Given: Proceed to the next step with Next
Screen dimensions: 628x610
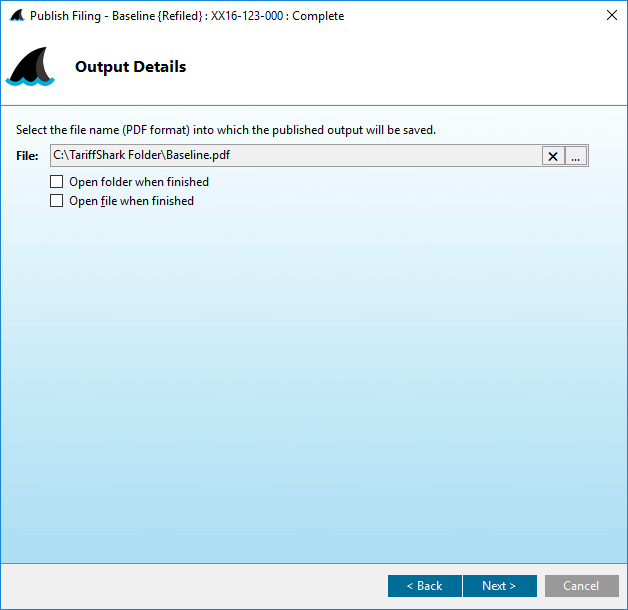Looking at the screenshot, I should 499,586.
